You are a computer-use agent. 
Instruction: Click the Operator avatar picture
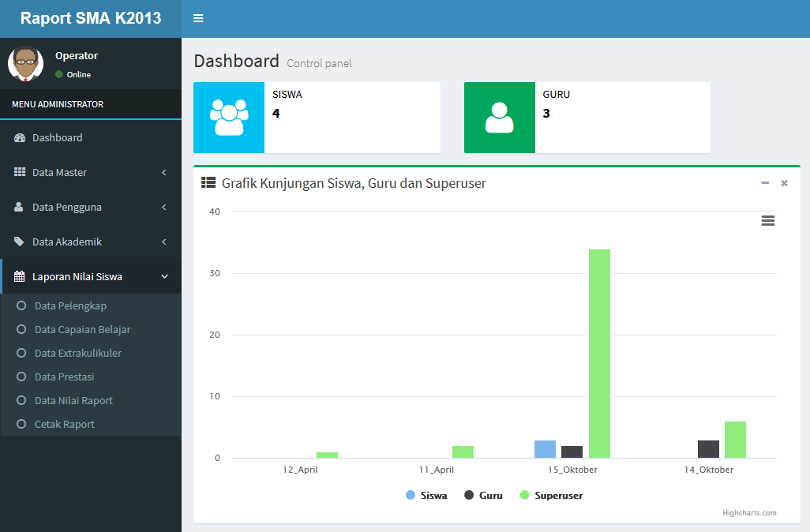point(25,63)
